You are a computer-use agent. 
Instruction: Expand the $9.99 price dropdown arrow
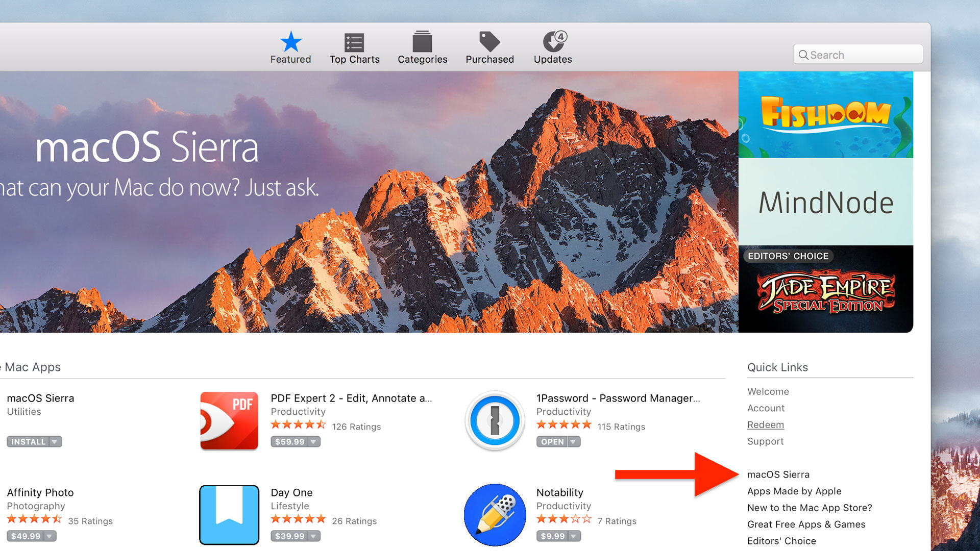tap(574, 536)
